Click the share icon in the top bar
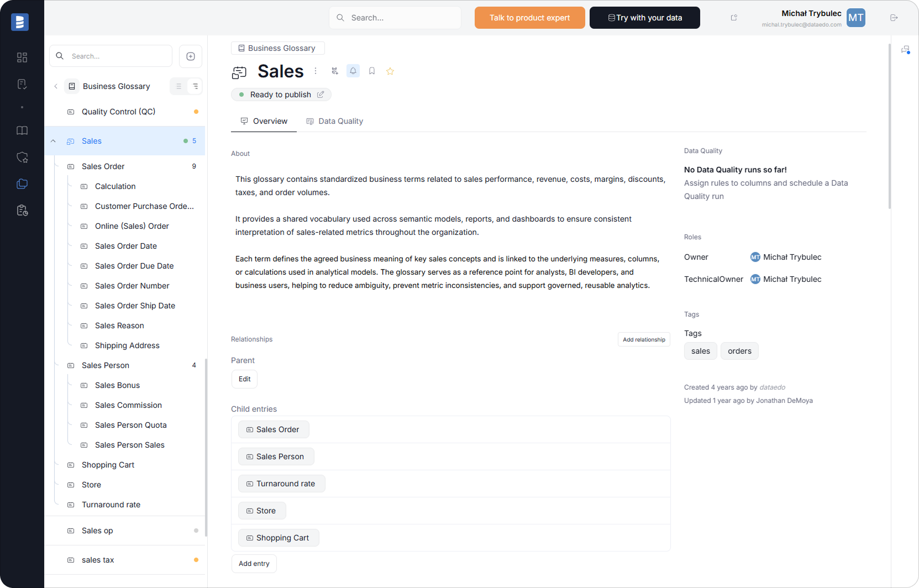 733,18
